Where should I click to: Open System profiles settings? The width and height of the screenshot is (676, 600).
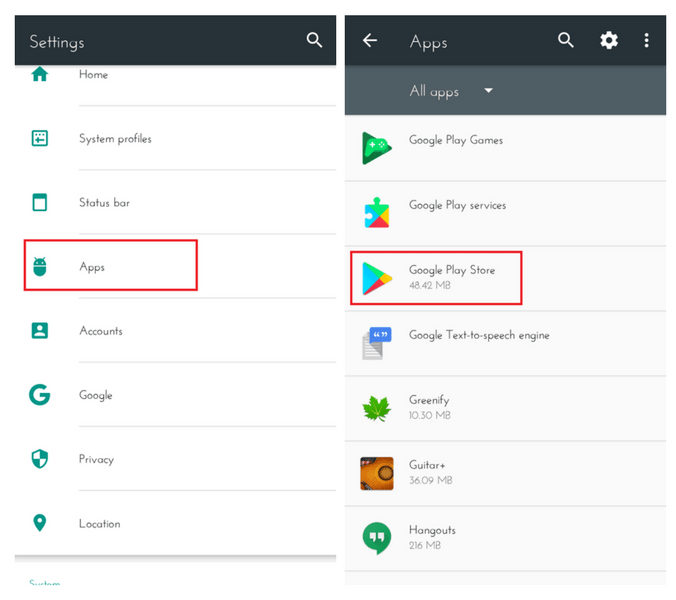click(175, 138)
